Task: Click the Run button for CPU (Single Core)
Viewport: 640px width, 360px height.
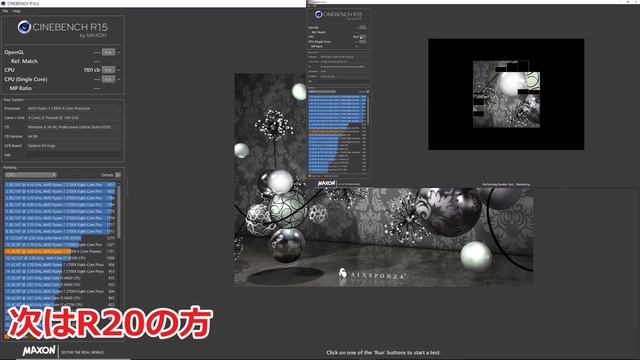Action: click(x=108, y=79)
